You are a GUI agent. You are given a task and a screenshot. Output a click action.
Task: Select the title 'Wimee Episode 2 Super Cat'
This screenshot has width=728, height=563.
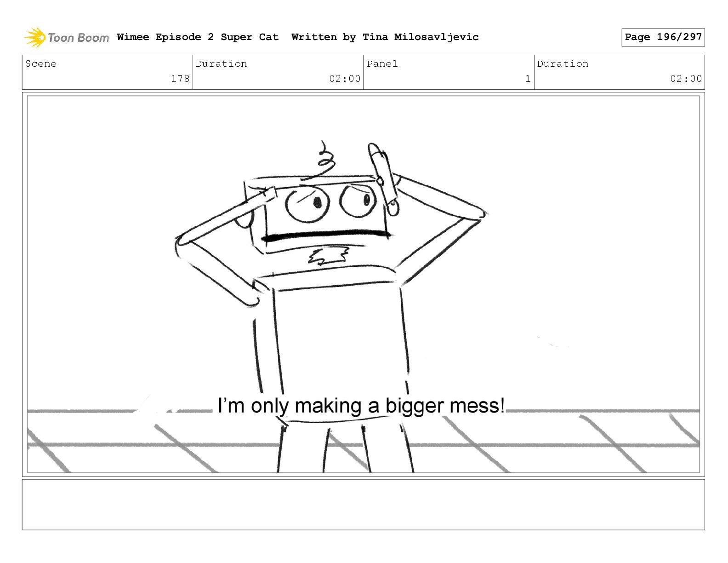(198, 37)
